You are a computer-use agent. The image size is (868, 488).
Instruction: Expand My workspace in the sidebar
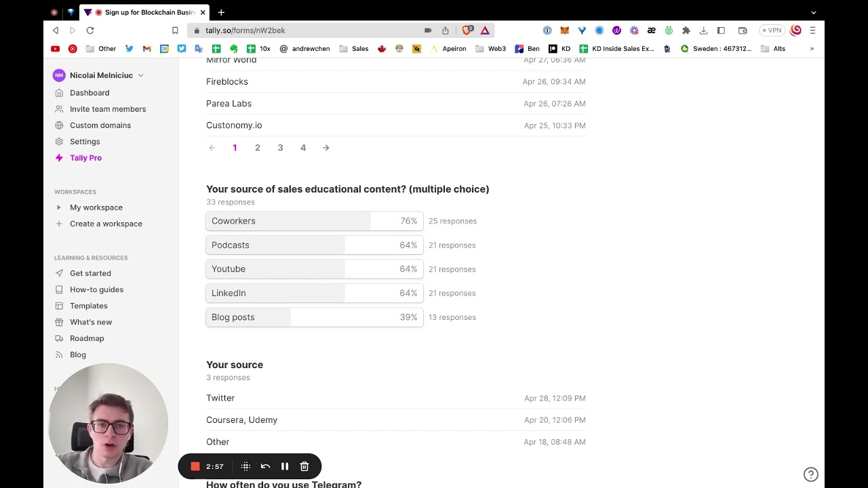[59, 207]
